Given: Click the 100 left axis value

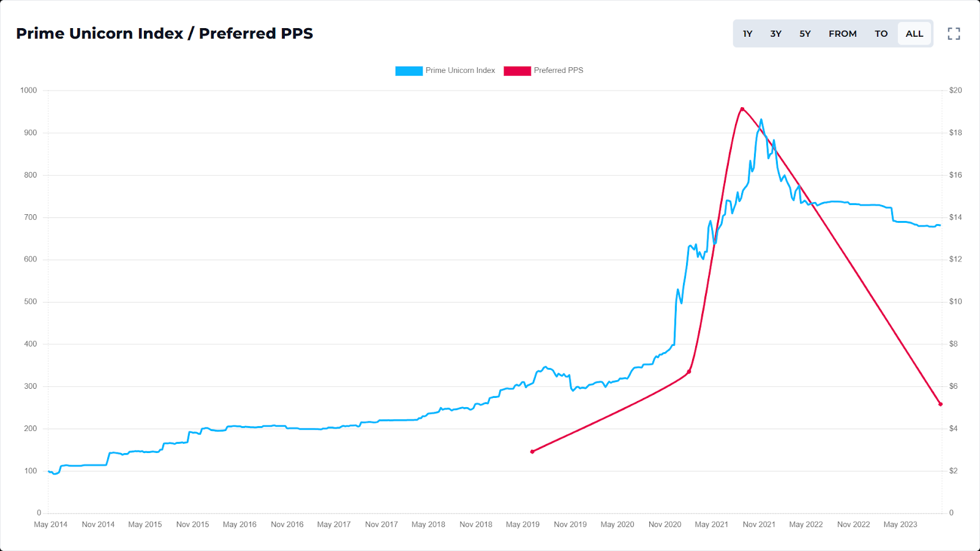Looking at the screenshot, I should (31, 471).
